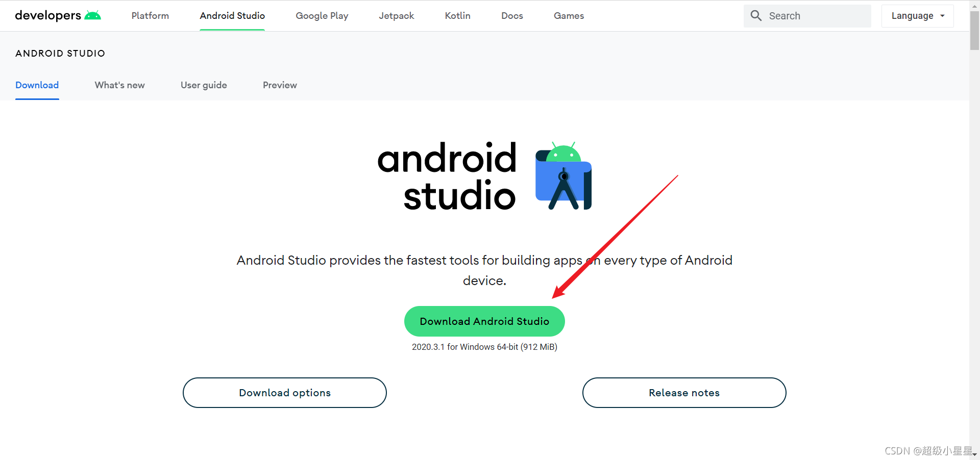The width and height of the screenshot is (980, 460).
Task: Click the Android developers logo
Action: [58, 15]
